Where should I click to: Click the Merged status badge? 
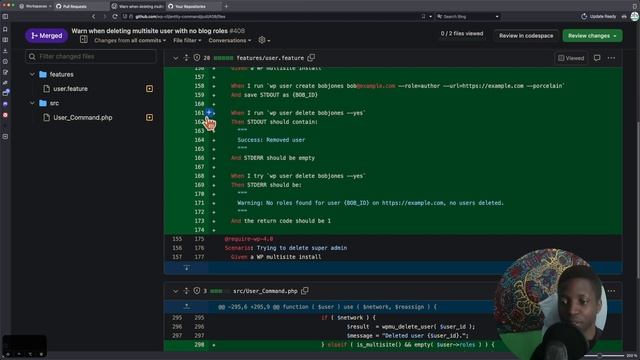[x=47, y=36]
